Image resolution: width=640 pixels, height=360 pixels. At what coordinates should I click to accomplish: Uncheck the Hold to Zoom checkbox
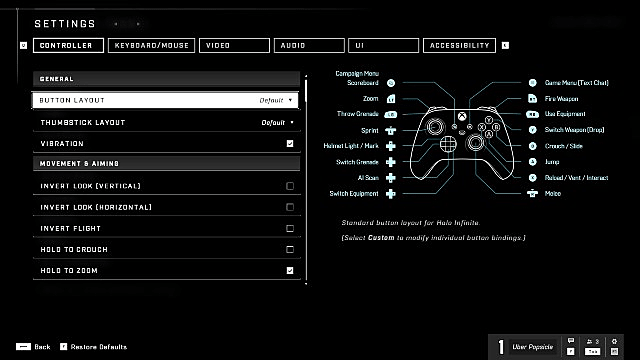tap(290, 271)
